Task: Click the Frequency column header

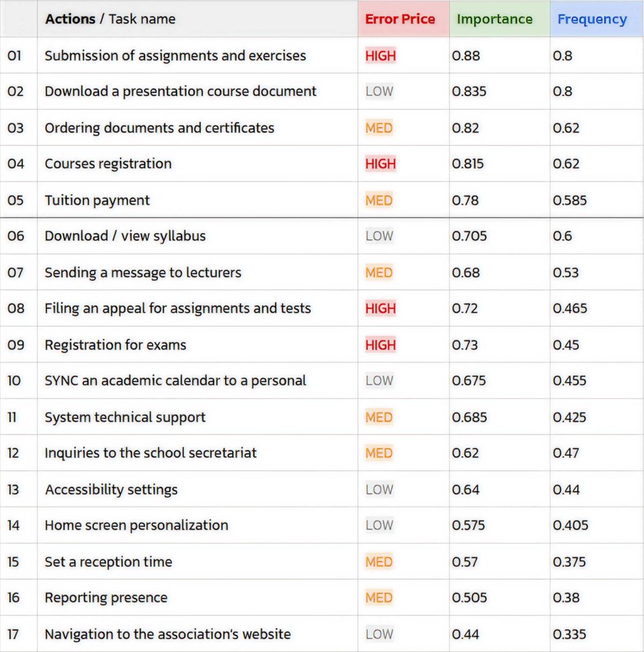Action: [592, 19]
